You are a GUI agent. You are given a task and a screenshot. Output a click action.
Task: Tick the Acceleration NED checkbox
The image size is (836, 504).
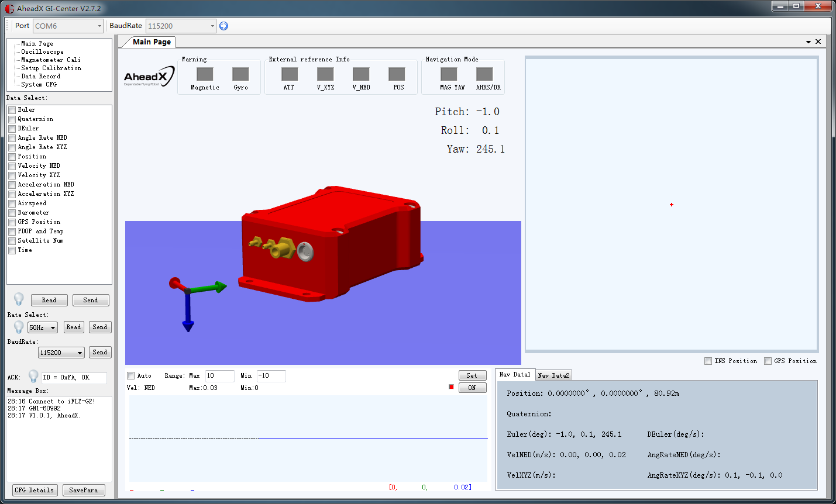click(12, 185)
